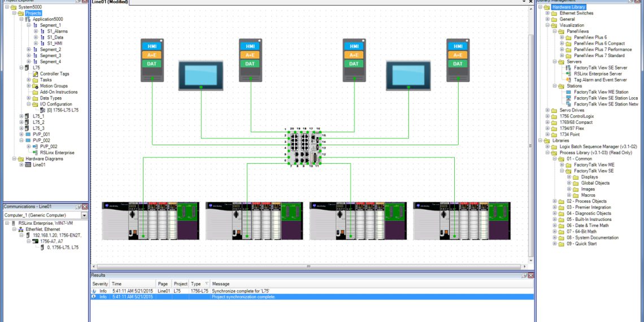Select Controller Tags under L75

(54, 74)
